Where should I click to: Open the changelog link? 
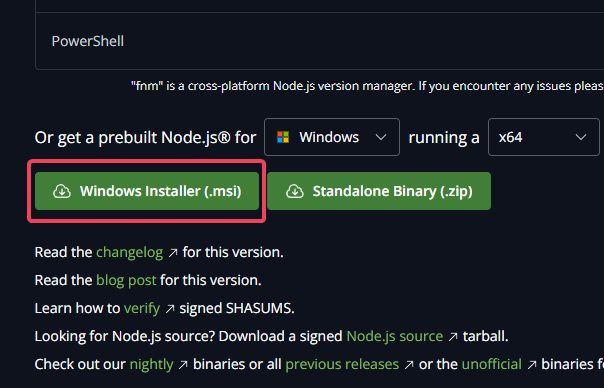point(129,252)
